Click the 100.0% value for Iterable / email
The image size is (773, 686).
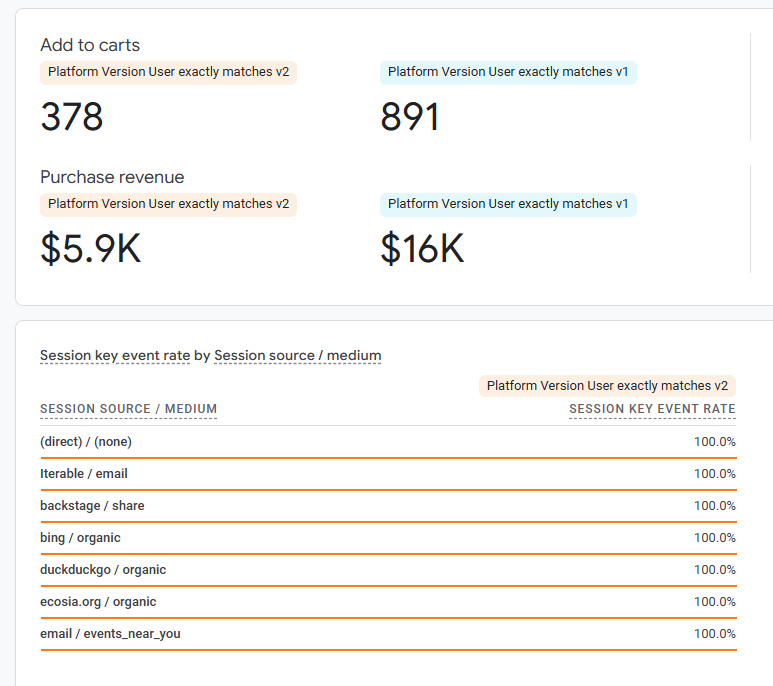pyautogui.click(x=715, y=474)
